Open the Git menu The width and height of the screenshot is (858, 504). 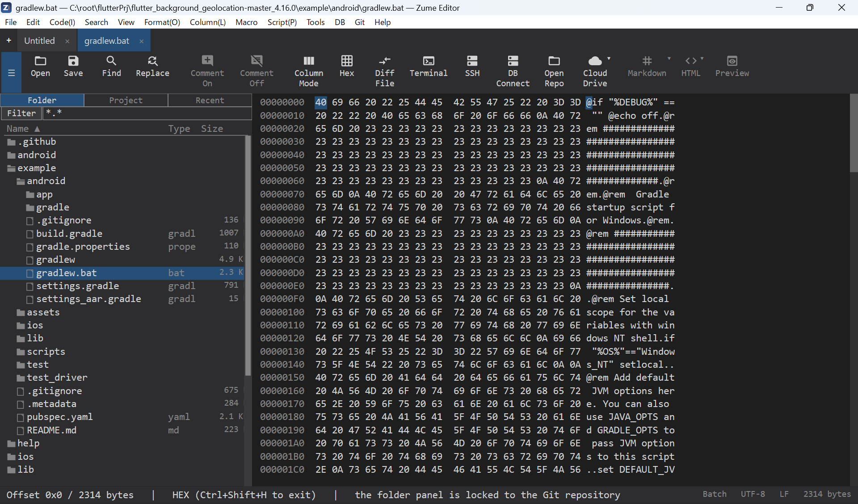(x=360, y=22)
